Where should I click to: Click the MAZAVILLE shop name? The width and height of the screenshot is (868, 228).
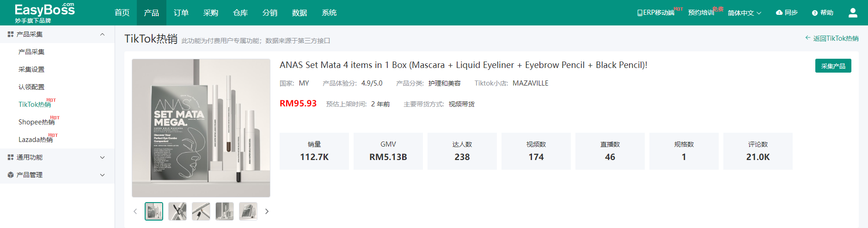tap(531, 83)
